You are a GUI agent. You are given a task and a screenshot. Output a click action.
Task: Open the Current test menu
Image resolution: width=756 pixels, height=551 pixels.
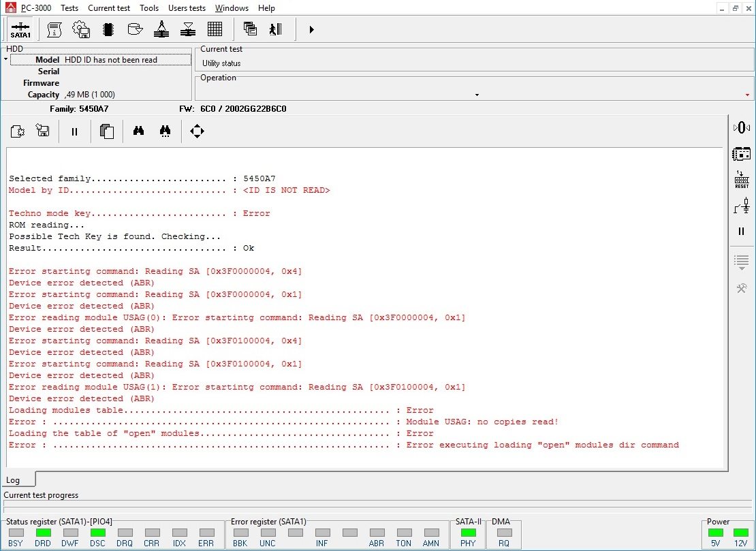tap(109, 8)
